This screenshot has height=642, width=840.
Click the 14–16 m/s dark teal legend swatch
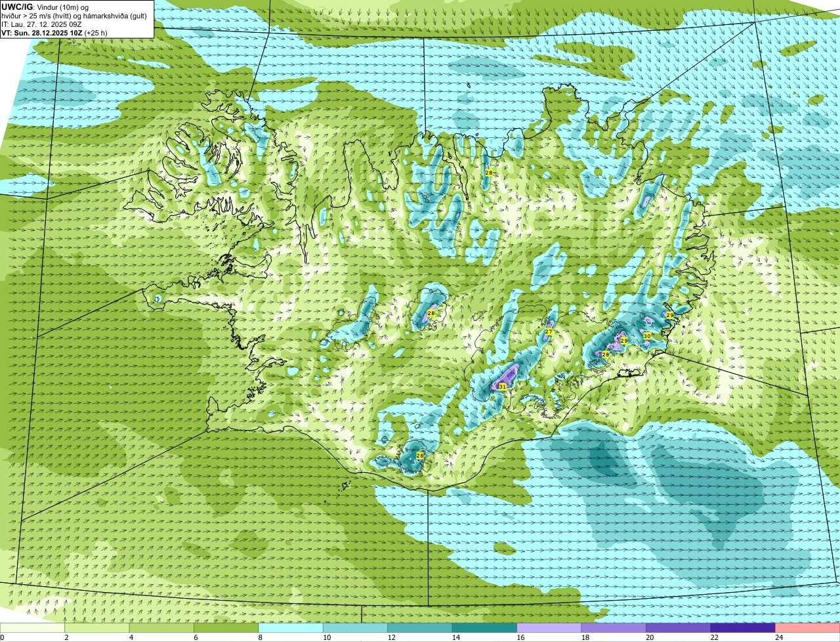tap(485, 628)
